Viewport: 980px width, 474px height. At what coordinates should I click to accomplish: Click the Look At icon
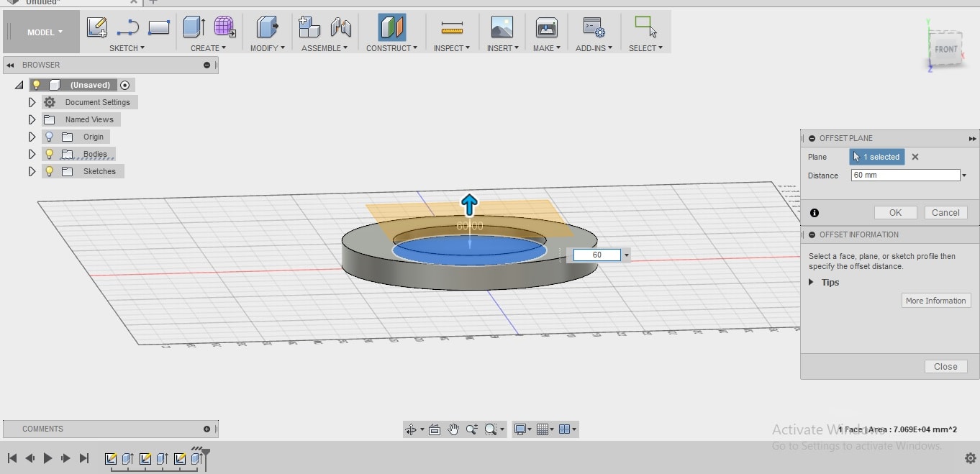(x=435, y=429)
